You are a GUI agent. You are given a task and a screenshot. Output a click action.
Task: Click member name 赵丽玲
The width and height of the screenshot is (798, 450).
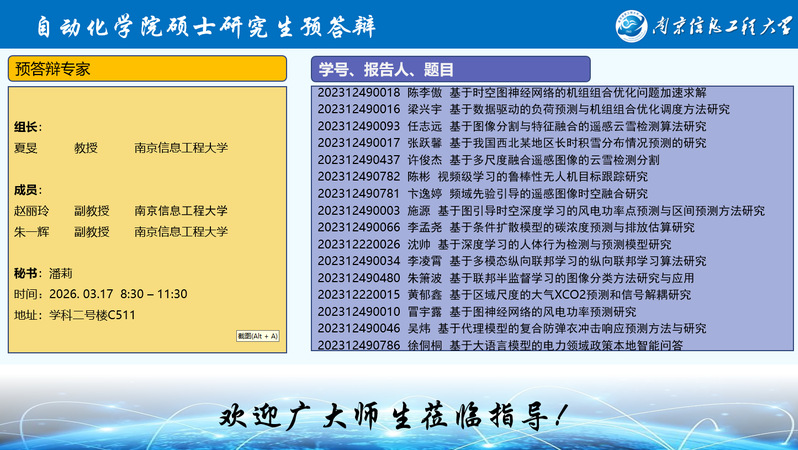click(32, 211)
